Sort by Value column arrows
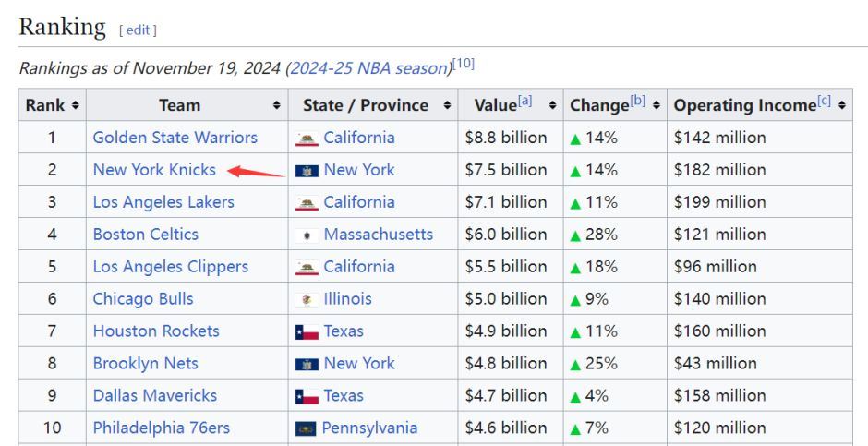Image resolution: width=868 pixels, height=446 pixels. [552, 105]
